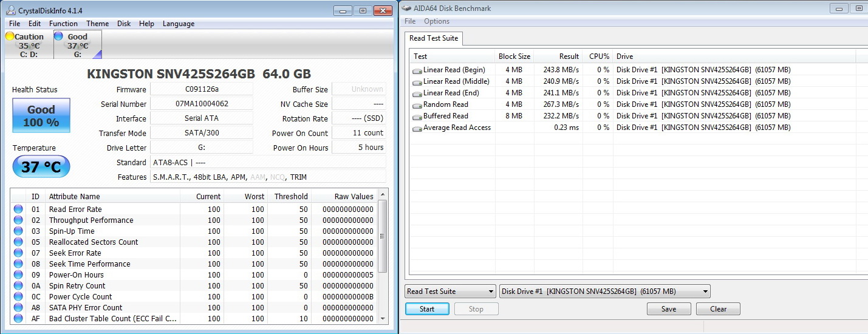Click the Threshold column header

(x=290, y=197)
